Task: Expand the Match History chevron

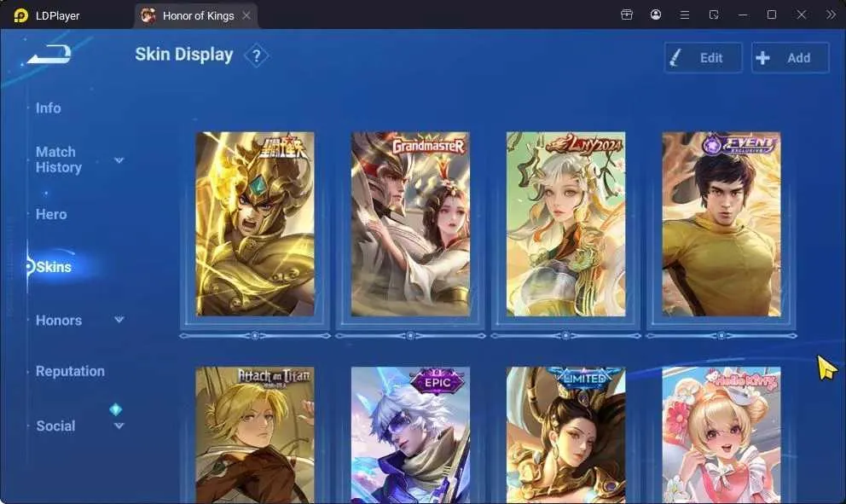Action: [x=119, y=160]
